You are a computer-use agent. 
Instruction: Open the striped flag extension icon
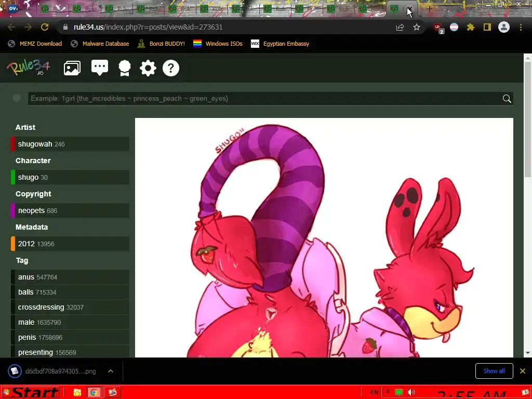(x=454, y=27)
